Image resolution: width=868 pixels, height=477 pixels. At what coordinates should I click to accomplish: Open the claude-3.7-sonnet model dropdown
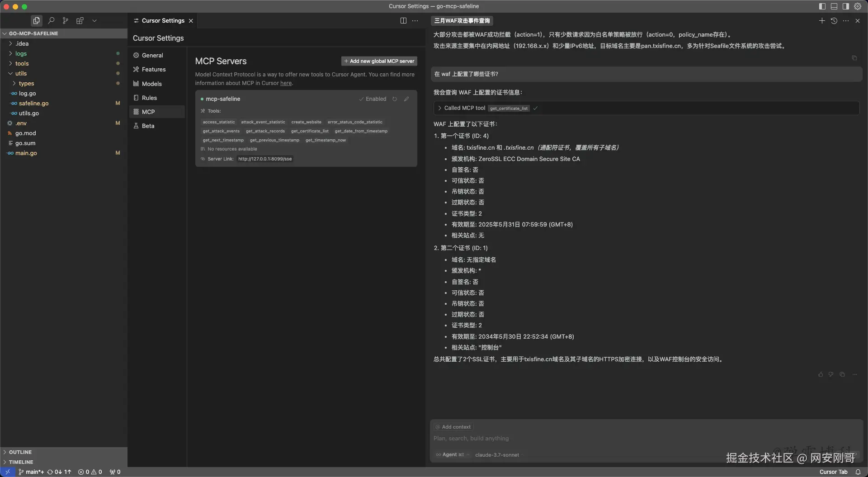pyautogui.click(x=499, y=455)
